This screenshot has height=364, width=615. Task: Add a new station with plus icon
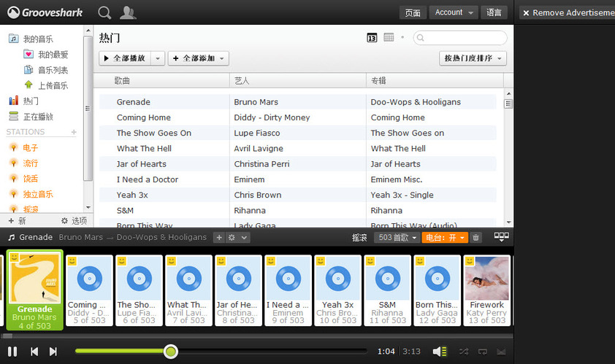tap(74, 132)
